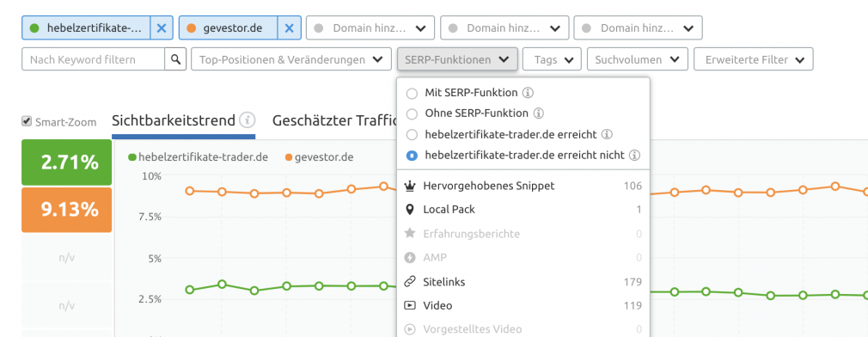The image size is (868, 337).
Task: Select Local Pack pin item
Action: (x=523, y=210)
